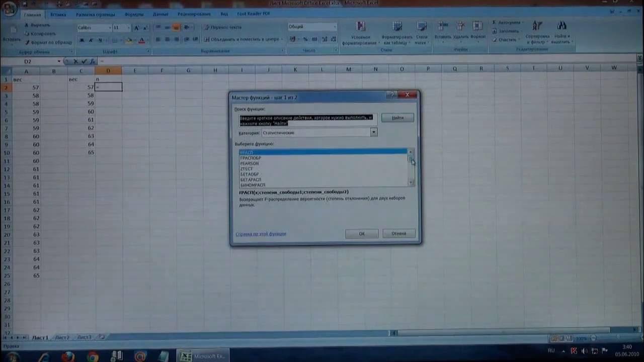The width and height of the screenshot is (644, 362).
Task: Click Вырезать (Cut) in the clipboard group
Action: click(37, 25)
